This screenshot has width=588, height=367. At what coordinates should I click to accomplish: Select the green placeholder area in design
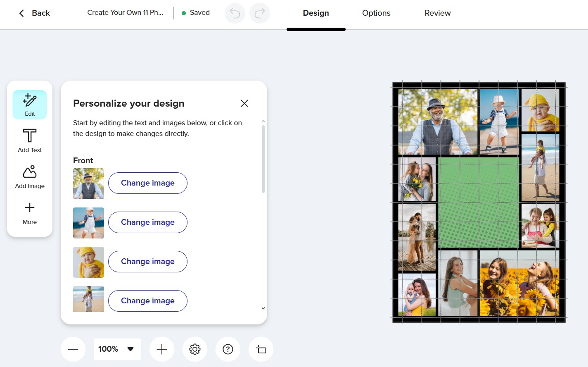tap(478, 203)
